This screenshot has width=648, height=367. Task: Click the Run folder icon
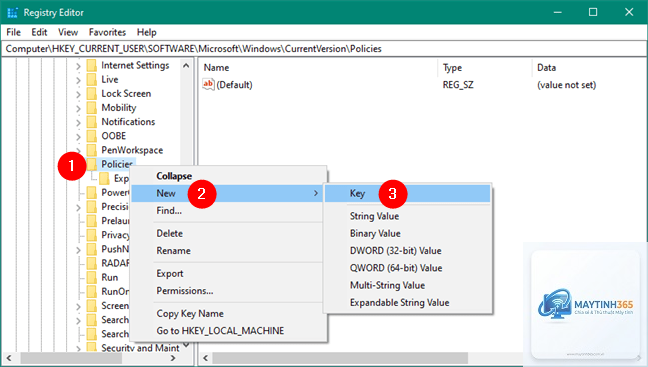(92, 277)
